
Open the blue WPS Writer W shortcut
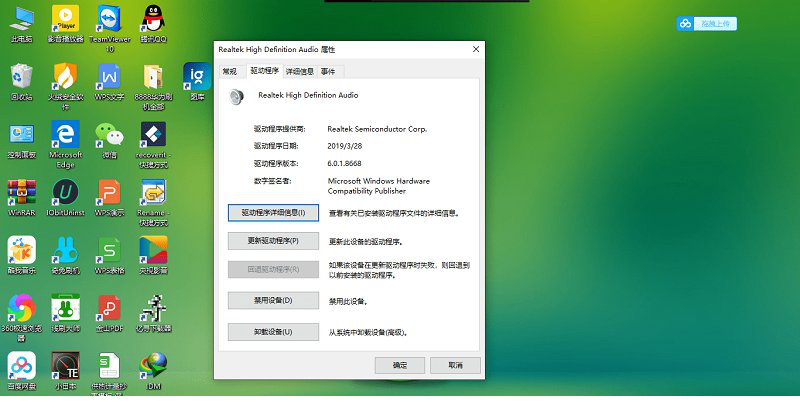(x=109, y=82)
